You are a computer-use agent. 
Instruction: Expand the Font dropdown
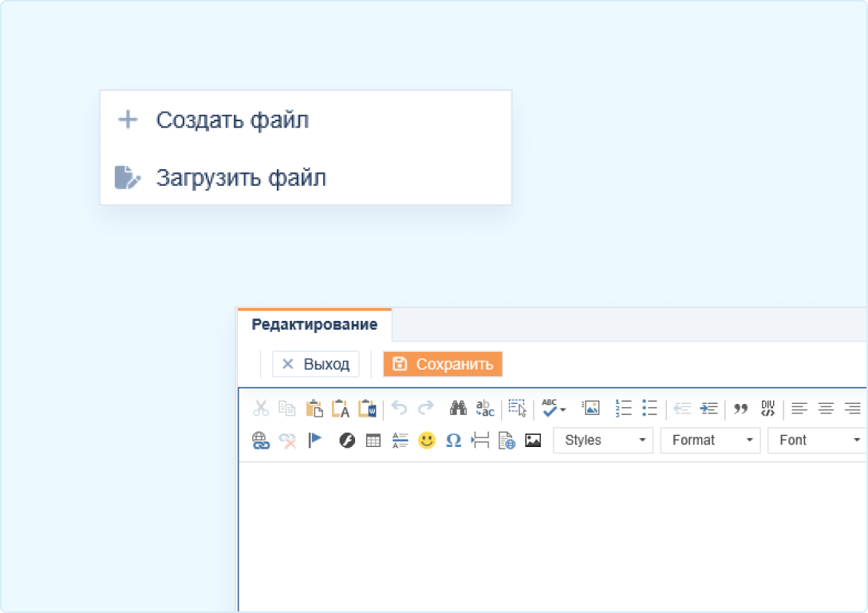click(x=817, y=441)
